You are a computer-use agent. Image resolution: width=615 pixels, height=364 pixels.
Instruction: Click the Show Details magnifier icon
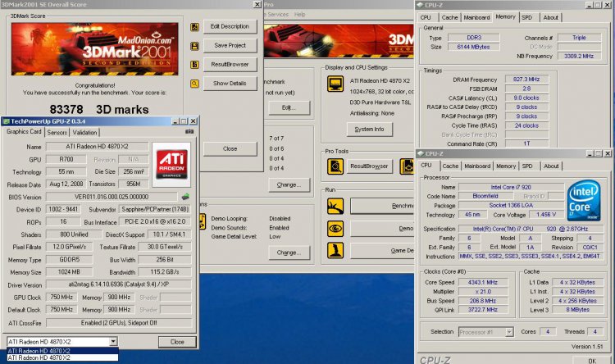pyautogui.click(x=194, y=84)
